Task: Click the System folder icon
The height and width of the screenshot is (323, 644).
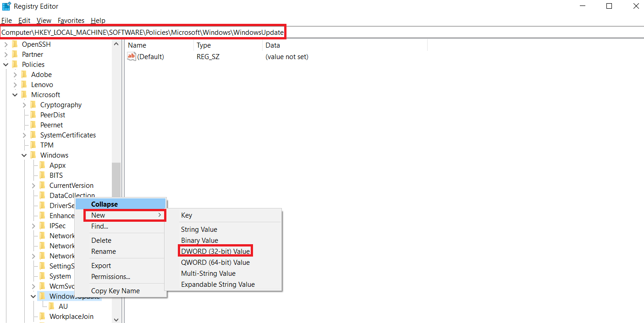Action: [x=42, y=276]
